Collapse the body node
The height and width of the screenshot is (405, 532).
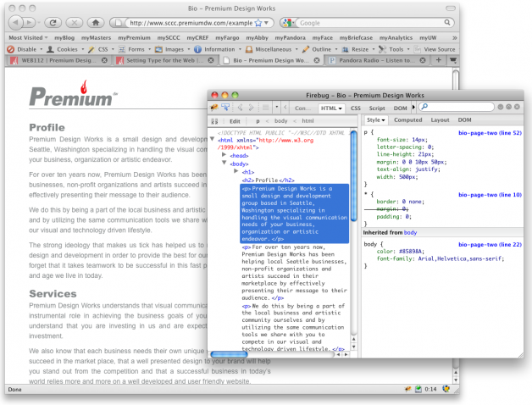[224, 163]
